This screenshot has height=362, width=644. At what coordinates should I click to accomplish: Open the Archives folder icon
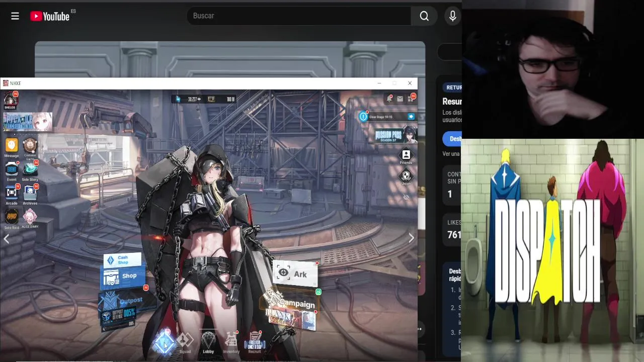coord(30,195)
